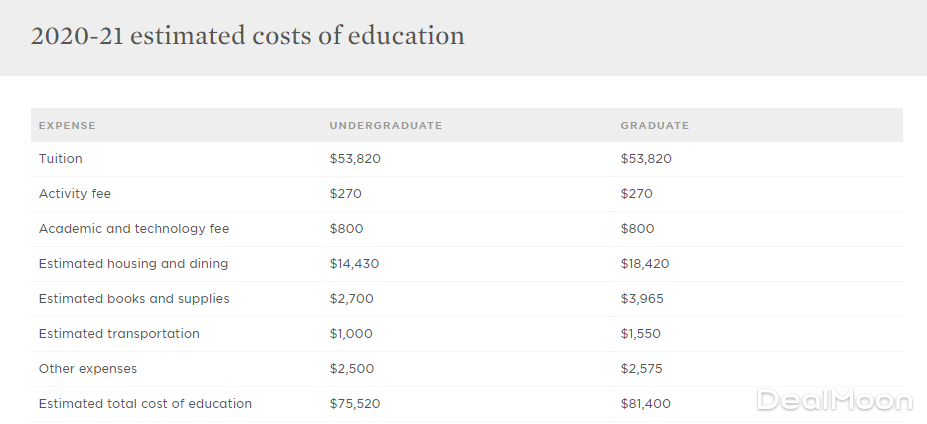Select Estimated housing and dining label
The image size is (927, 424).
[x=133, y=264]
